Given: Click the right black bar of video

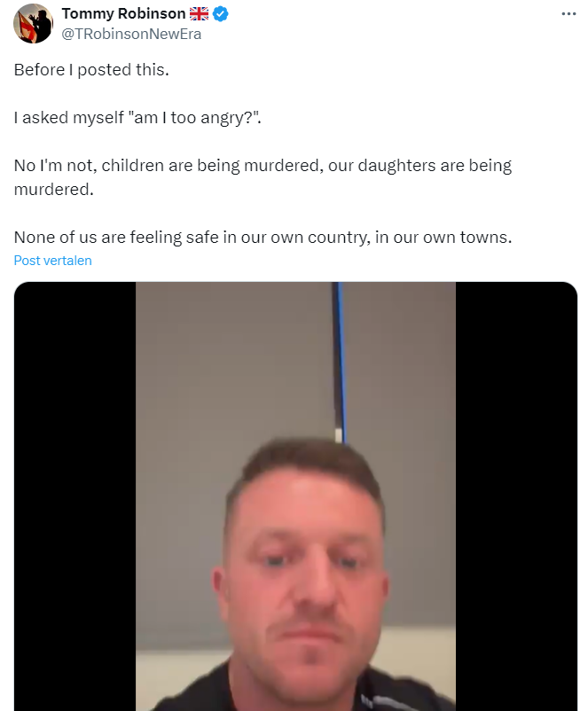Looking at the screenshot, I should point(516,496).
